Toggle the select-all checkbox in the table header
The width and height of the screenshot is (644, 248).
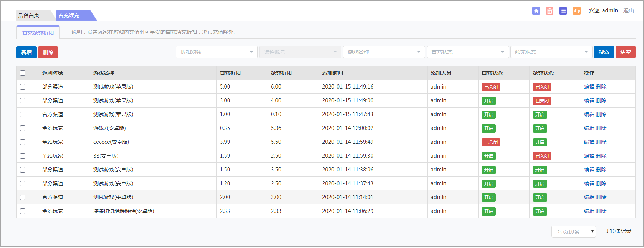pyautogui.click(x=23, y=73)
